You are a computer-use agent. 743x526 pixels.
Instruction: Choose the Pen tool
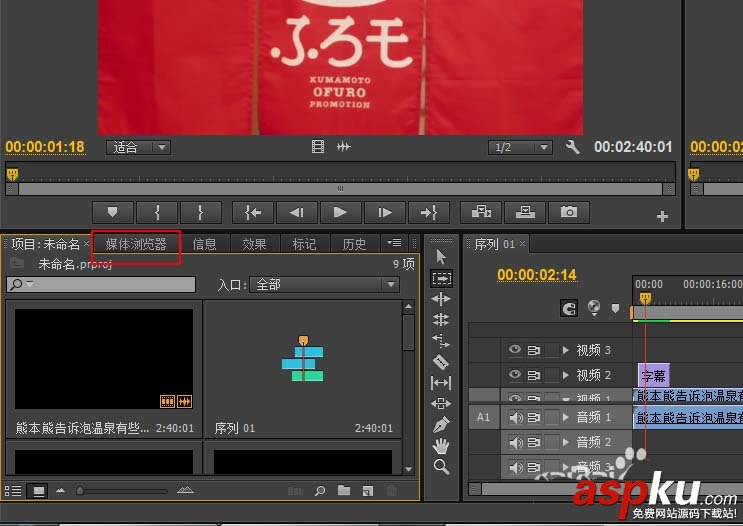click(441, 425)
